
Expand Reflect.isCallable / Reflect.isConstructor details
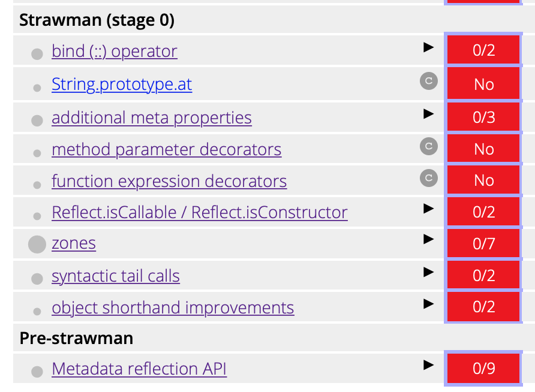click(428, 208)
